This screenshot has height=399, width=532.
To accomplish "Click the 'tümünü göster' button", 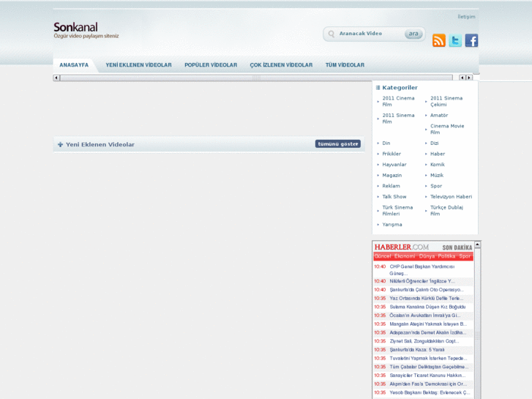I will [x=338, y=144].
